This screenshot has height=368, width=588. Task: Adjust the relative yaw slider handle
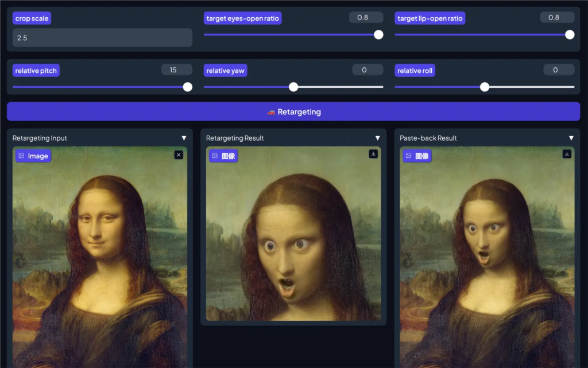(x=293, y=87)
